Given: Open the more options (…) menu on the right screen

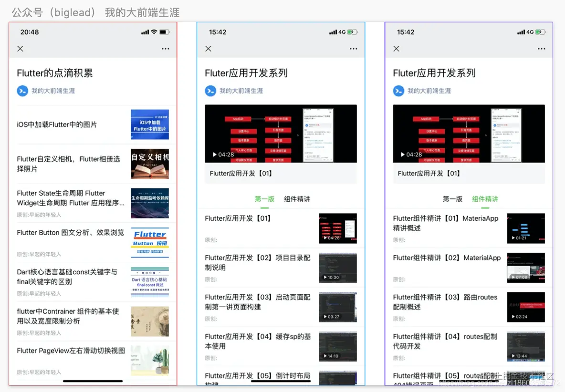Looking at the screenshot, I should point(541,48).
